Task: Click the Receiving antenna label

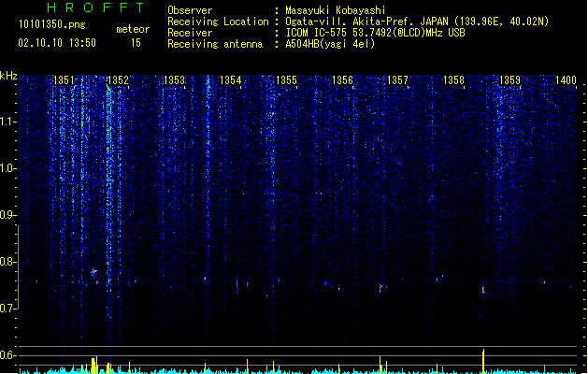Action: click(x=215, y=44)
